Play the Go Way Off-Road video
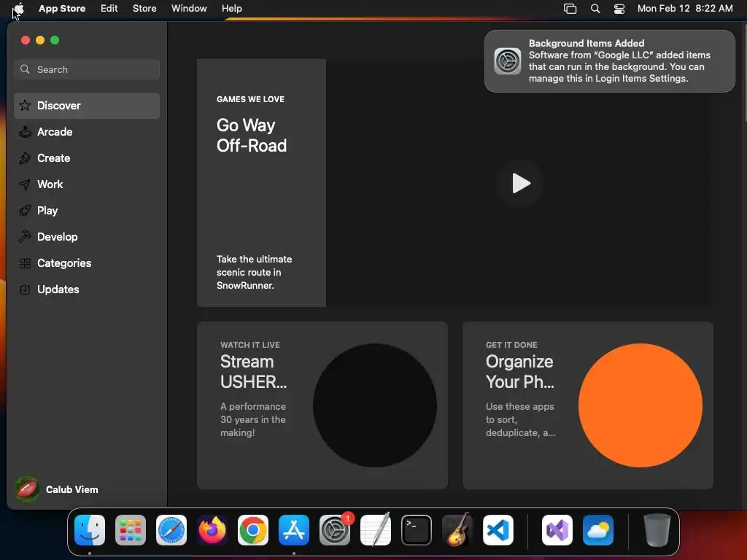This screenshot has width=747, height=560. tap(520, 183)
